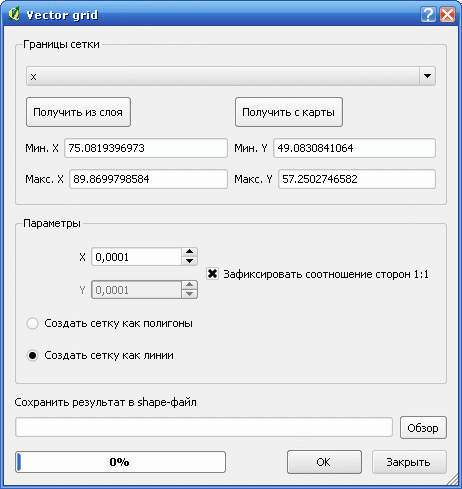Click 'Сохранить результат в shape-файл' label

(105, 402)
